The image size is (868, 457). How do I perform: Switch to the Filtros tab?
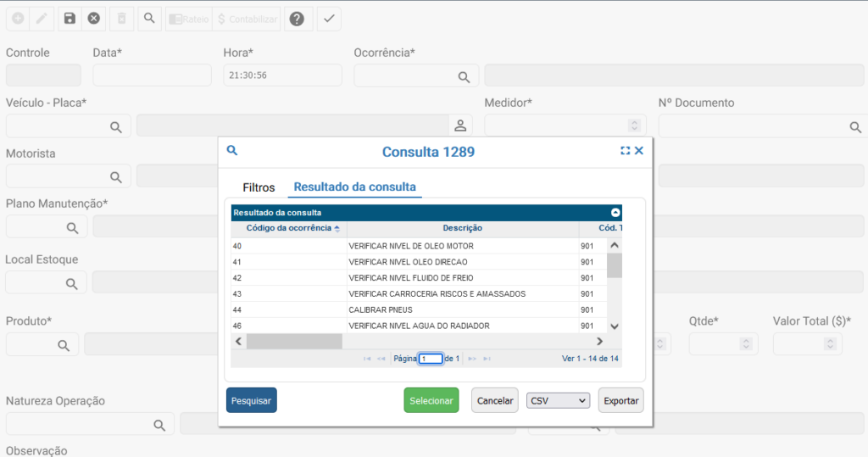pos(259,187)
